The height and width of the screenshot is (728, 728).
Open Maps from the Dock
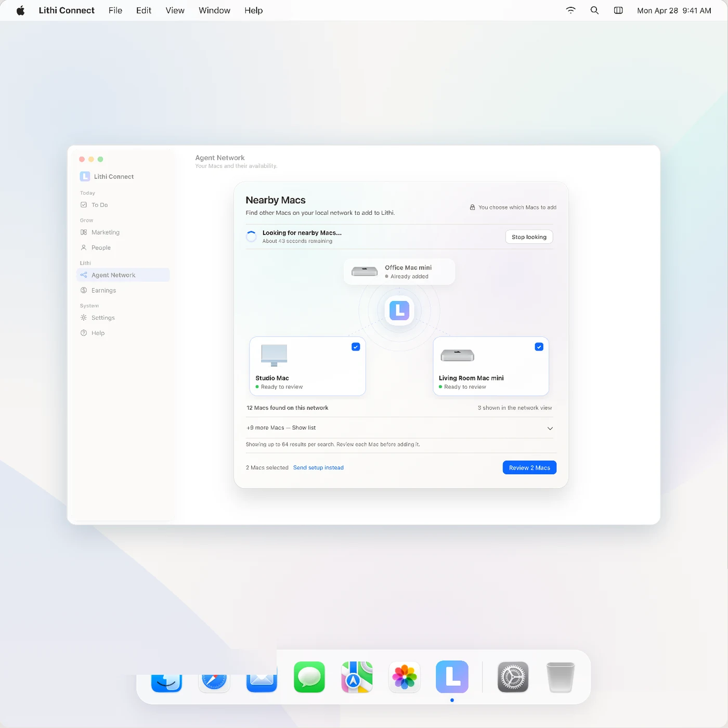tap(357, 677)
